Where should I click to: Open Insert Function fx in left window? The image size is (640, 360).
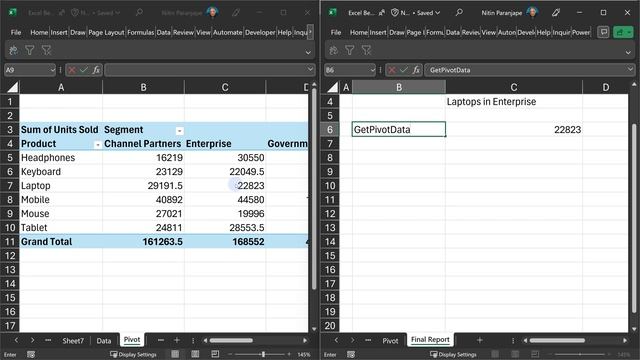coord(96,70)
